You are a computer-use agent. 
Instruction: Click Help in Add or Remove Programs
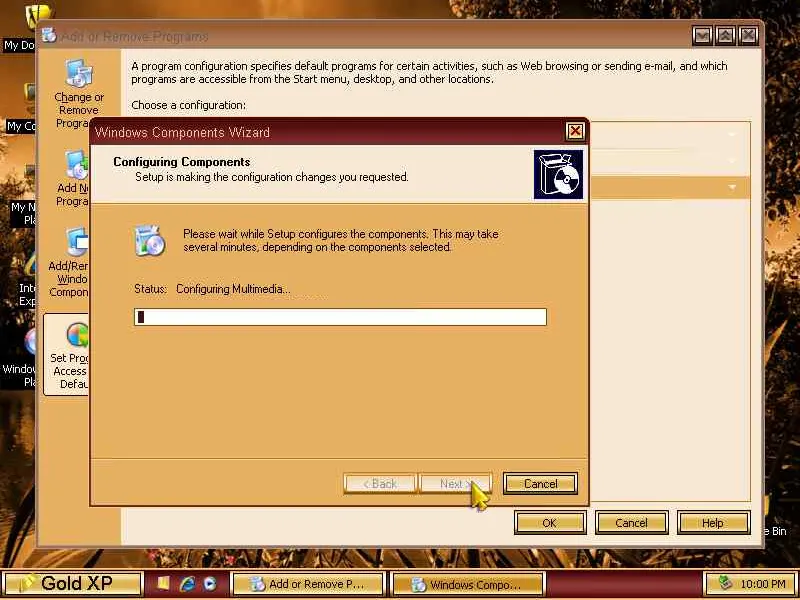[713, 522]
